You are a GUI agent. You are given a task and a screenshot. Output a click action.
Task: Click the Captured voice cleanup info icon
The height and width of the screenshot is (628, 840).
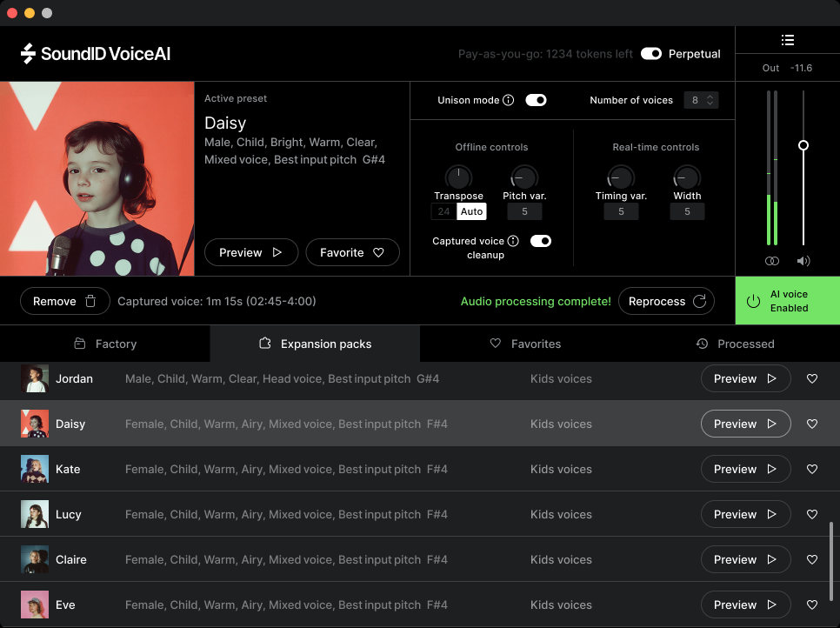click(x=513, y=241)
